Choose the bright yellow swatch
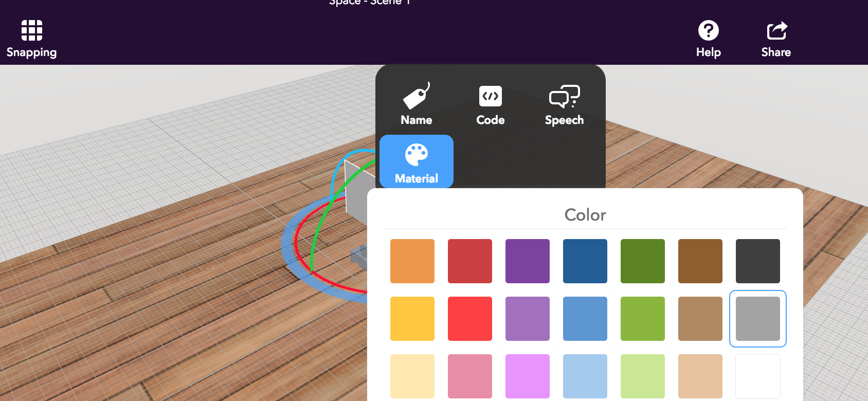The height and width of the screenshot is (401, 868). pos(412,319)
